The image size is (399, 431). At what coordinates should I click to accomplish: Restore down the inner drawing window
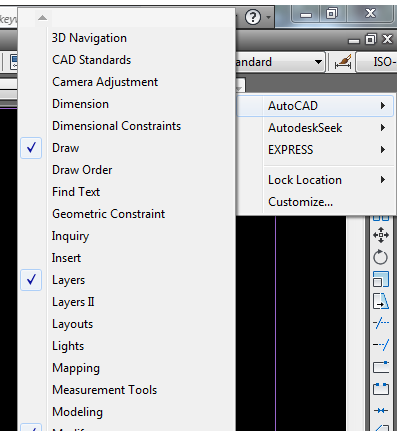[x=371, y=39]
